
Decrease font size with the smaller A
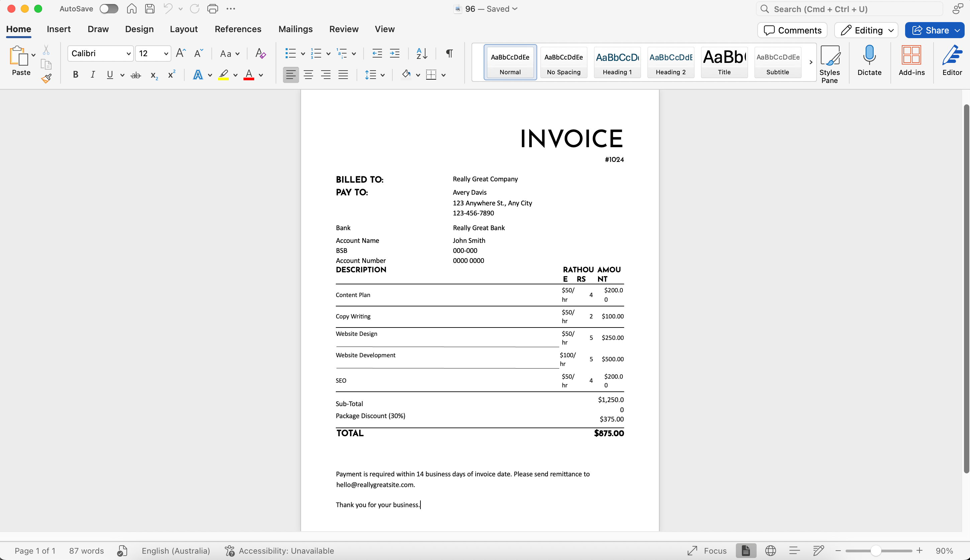coord(198,53)
